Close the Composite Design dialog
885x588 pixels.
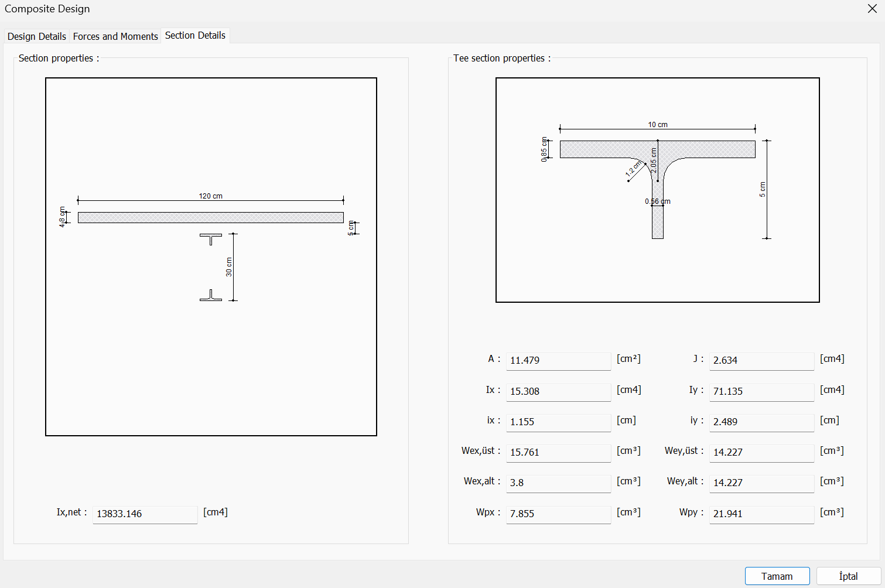tap(872, 9)
